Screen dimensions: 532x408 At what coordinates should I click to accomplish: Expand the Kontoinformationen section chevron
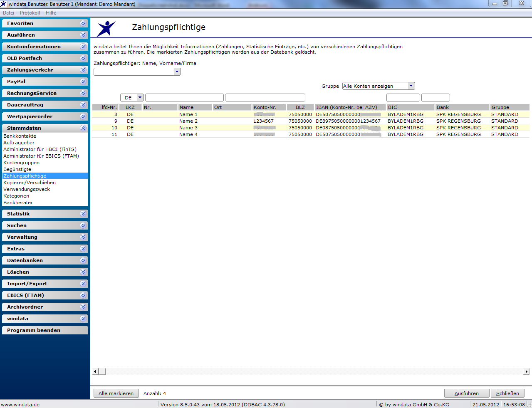click(83, 47)
